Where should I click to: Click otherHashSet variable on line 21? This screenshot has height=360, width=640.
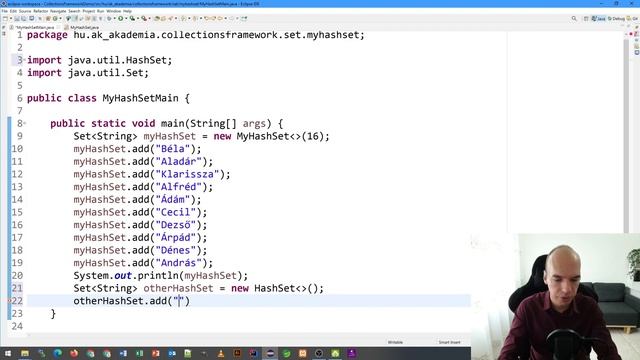[x=178, y=288]
